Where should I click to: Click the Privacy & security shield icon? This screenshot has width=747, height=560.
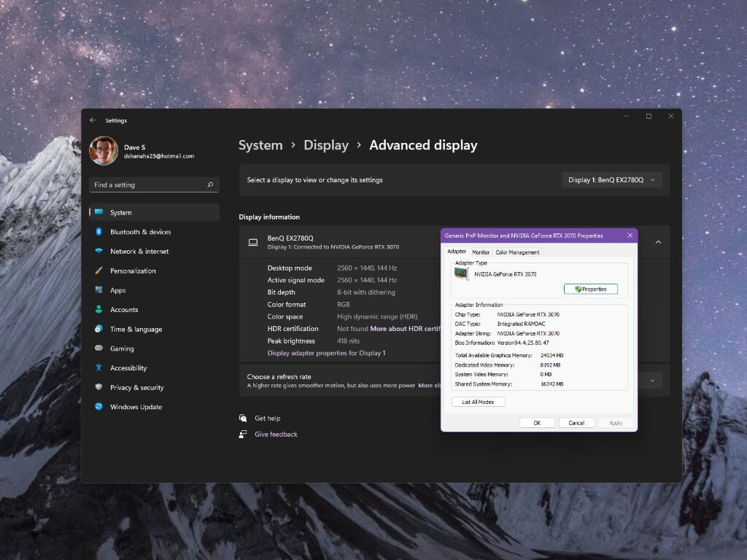click(x=98, y=388)
